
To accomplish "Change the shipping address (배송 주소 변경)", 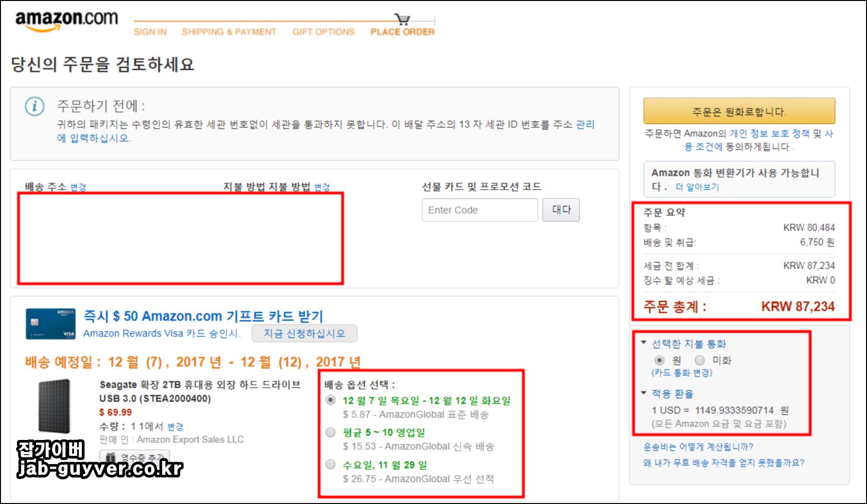I will 78,187.
